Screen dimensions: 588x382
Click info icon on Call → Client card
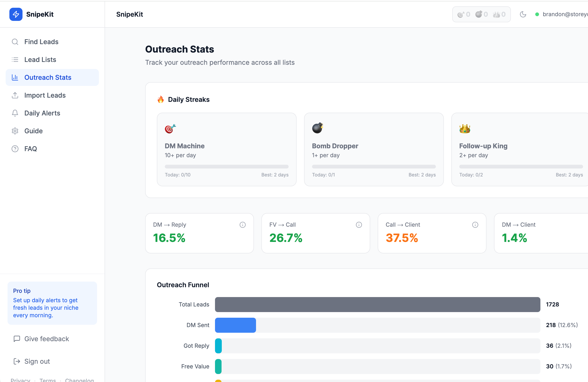click(475, 225)
